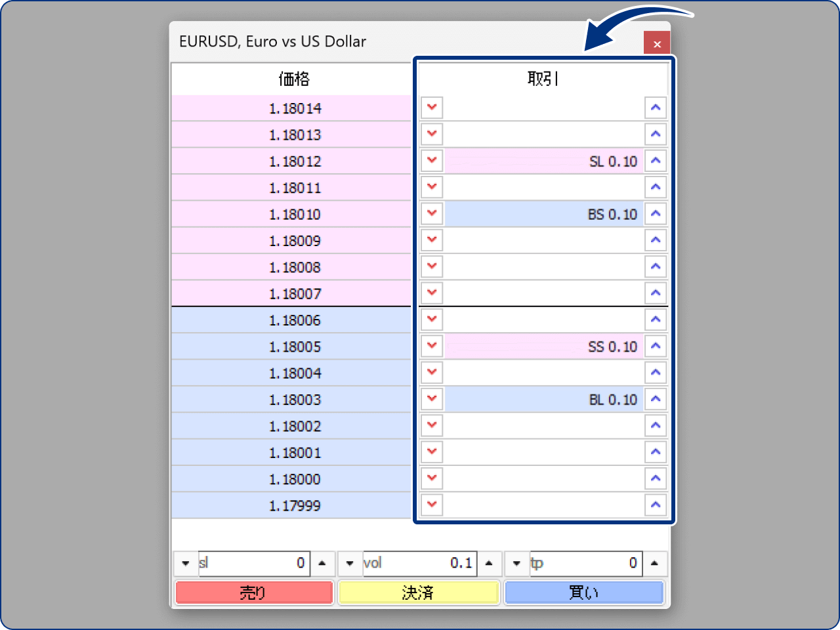Click the blue buy arrow at price 1.18007
The height and width of the screenshot is (630, 840).
(656, 293)
